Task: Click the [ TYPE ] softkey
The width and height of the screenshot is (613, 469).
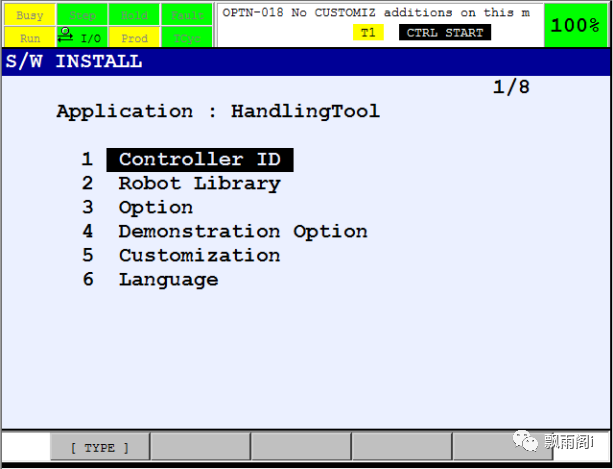Action: click(100, 447)
